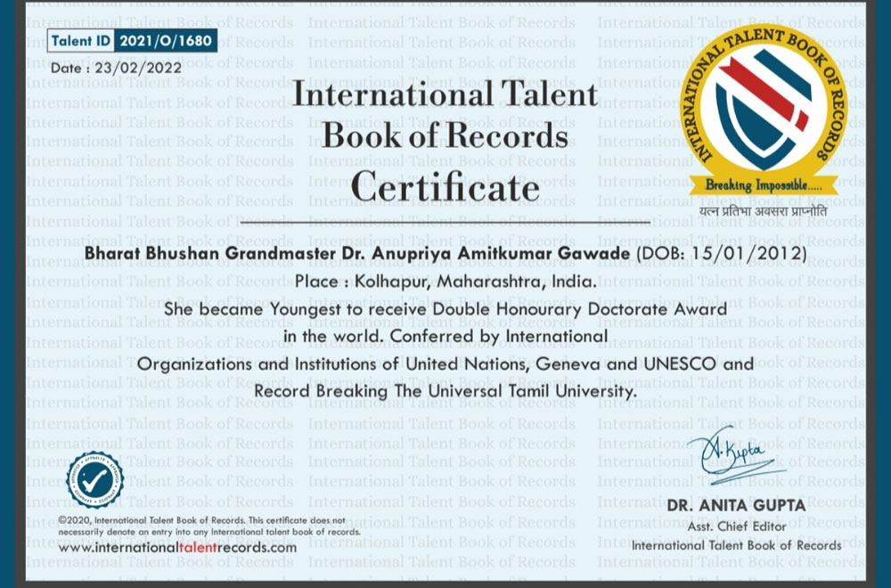Click the Certificate heading word
Image resolution: width=891 pixels, height=588 pixels.
(x=445, y=187)
